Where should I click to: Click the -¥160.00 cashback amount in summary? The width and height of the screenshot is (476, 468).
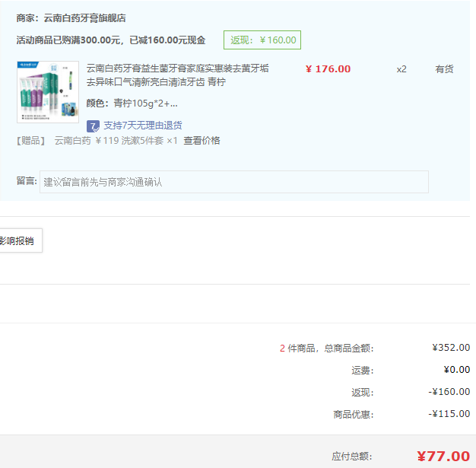coord(449,392)
